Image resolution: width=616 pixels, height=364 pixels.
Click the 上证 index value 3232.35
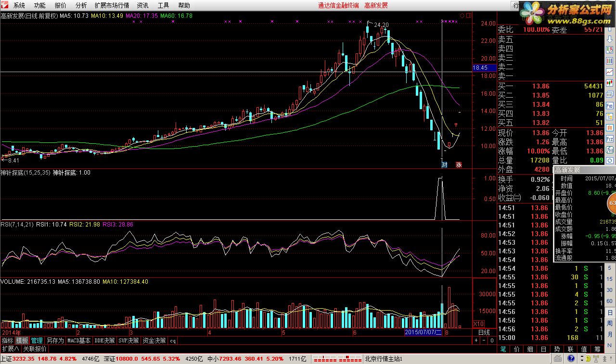[23, 359]
